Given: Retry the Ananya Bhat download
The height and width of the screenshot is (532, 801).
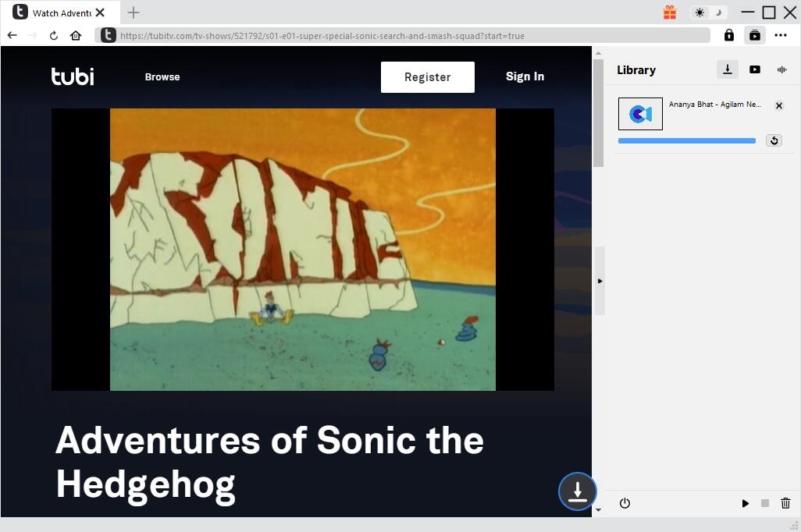Looking at the screenshot, I should point(774,140).
